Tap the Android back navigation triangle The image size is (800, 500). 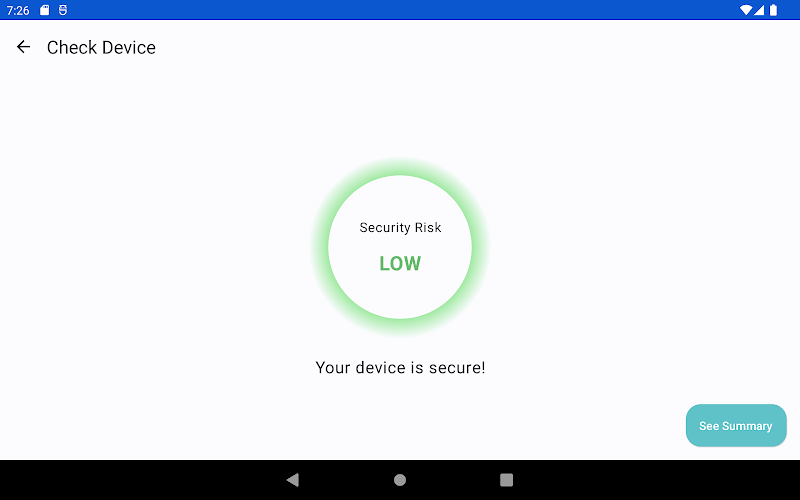click(x=293, y=480)
